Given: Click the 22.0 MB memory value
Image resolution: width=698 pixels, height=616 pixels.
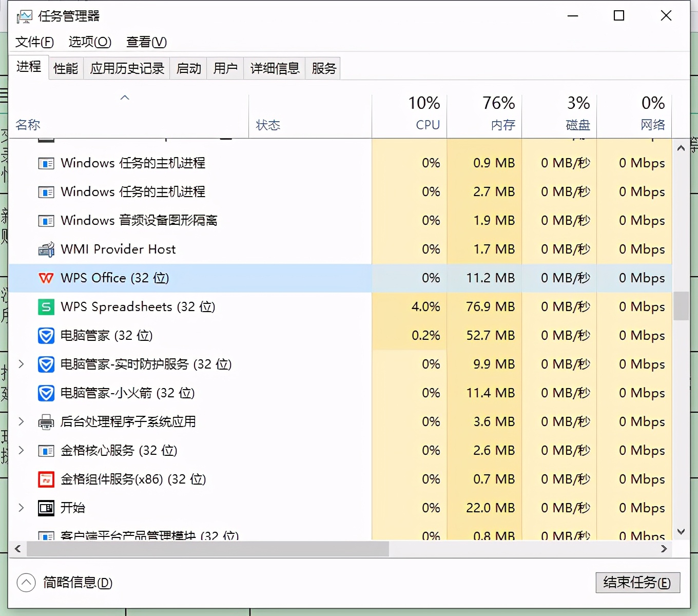Looking at the screenshot, I should pyautogui.click(x=490, y=508).
